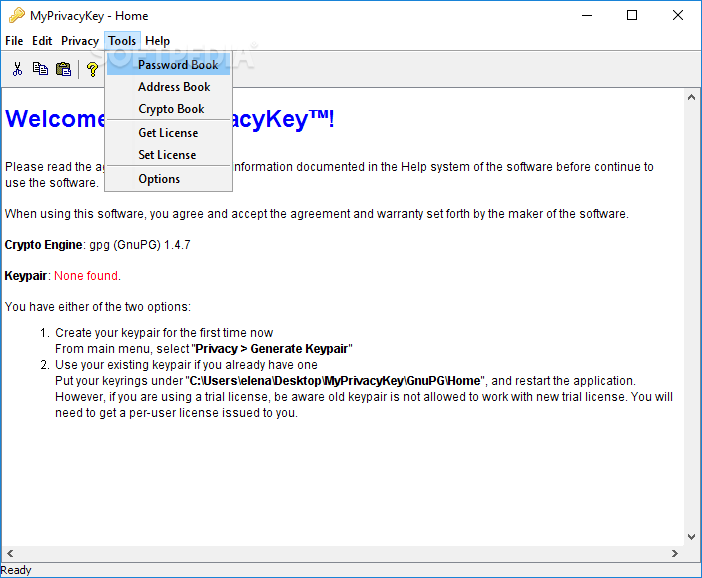Click the GnuPG Home path text
The image size is (702, 578).
coord(334,381)
